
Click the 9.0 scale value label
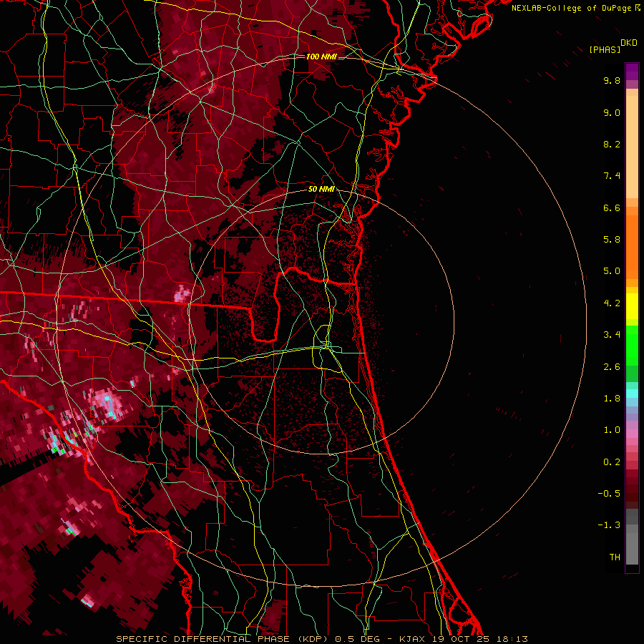point(612,112)
